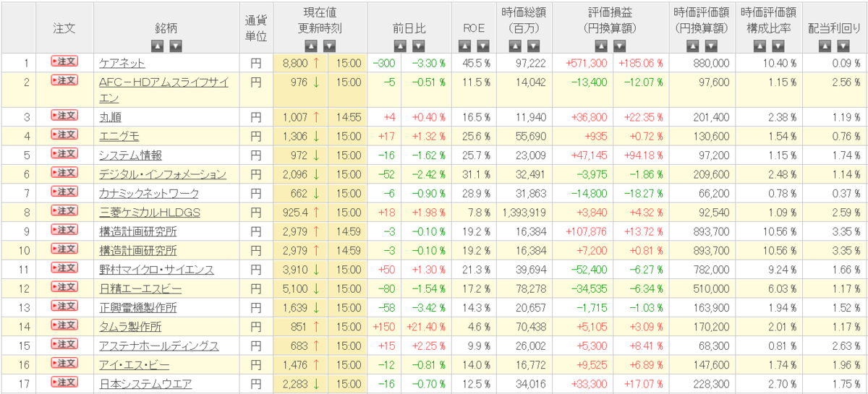
Task: Click the 注文 button for 三菱ケミカルHLDGS
Action: [x=64, y=210]
